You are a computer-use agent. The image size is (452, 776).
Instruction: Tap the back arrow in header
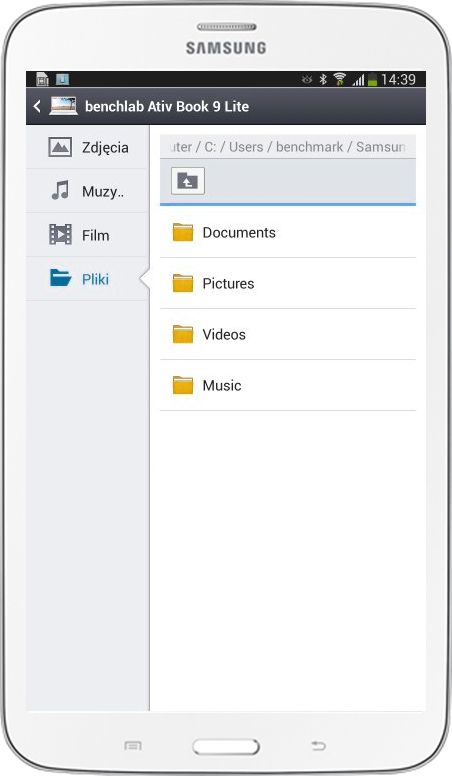(x=37, y=106)
